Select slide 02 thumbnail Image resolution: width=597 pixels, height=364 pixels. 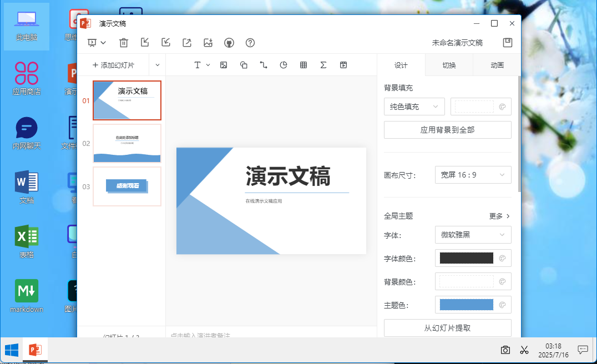click(x=127, y=144)
